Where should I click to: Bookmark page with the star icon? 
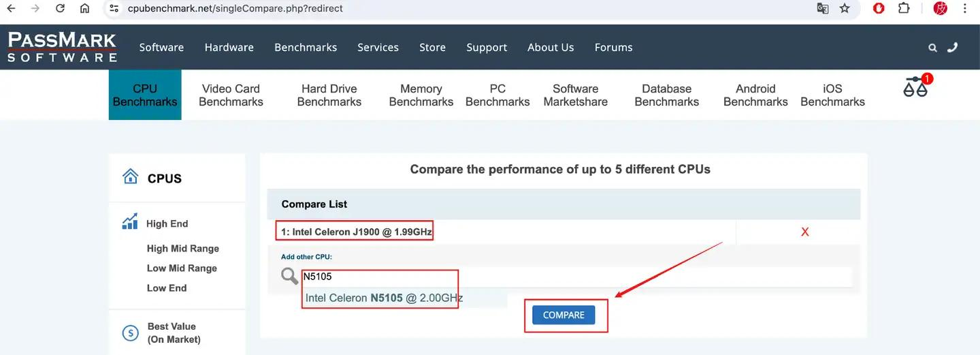point(845,9)
